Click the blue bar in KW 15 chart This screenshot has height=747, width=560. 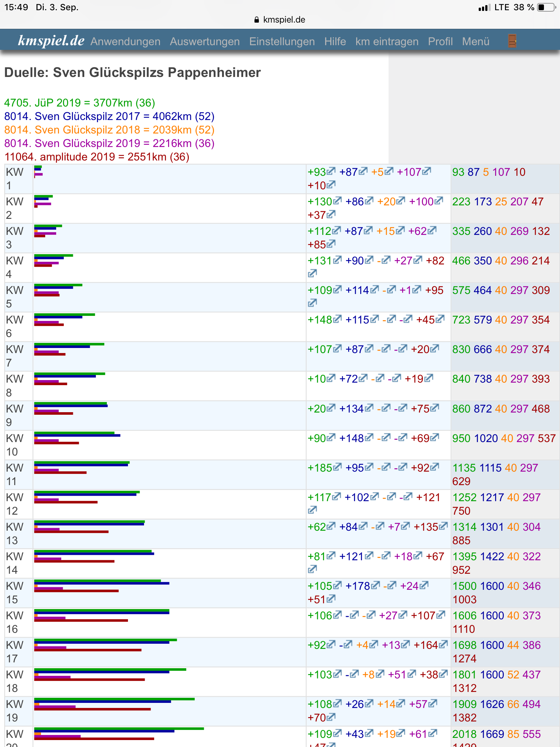102,584
